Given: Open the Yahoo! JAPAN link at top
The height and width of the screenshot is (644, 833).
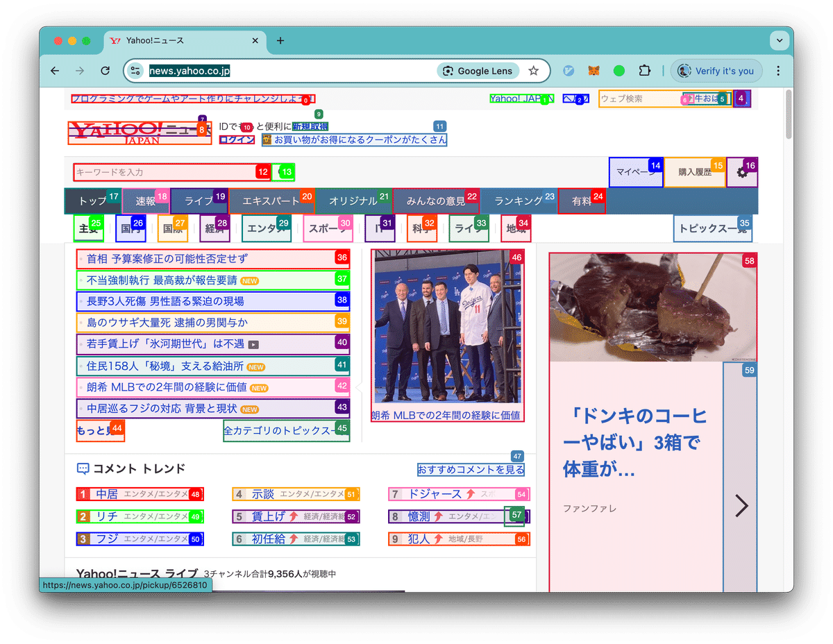Looking at the screenshot, I should click(522, 99).
